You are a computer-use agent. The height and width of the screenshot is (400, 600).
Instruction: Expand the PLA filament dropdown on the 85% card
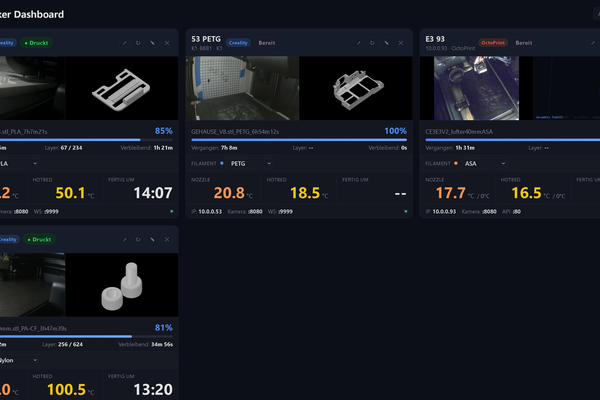tap(18, 163)
